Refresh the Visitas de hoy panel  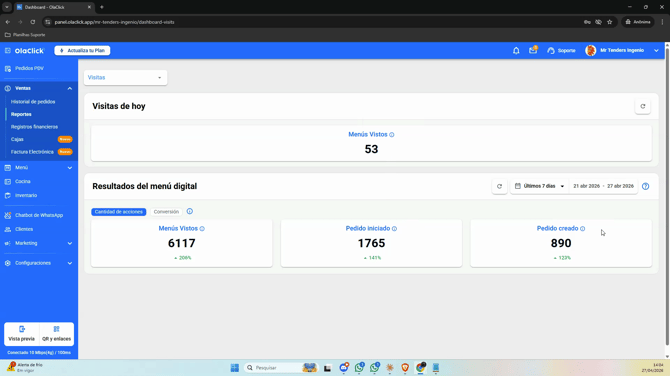click(643, 106)
